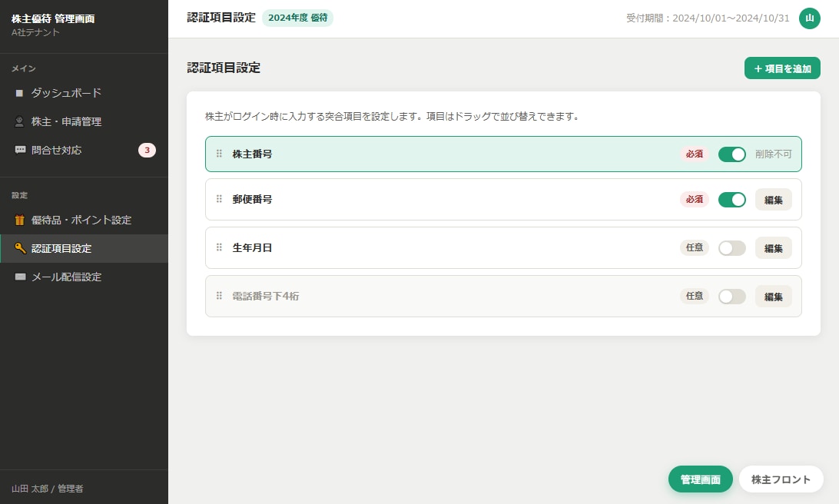
Task: Click the 項目を追加 button
Action: tap(781, 68)
